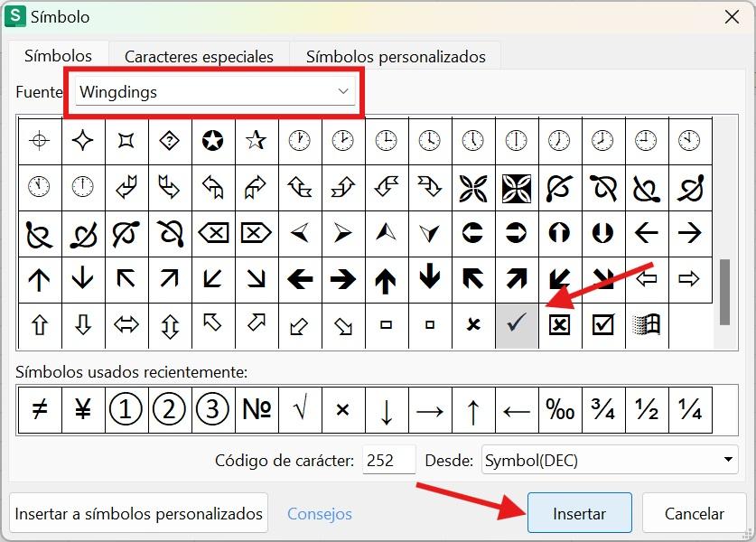The height and width of the screenshot is (542, 756).
Task: Open the Consejos link
Action: [x=320, y=514]
